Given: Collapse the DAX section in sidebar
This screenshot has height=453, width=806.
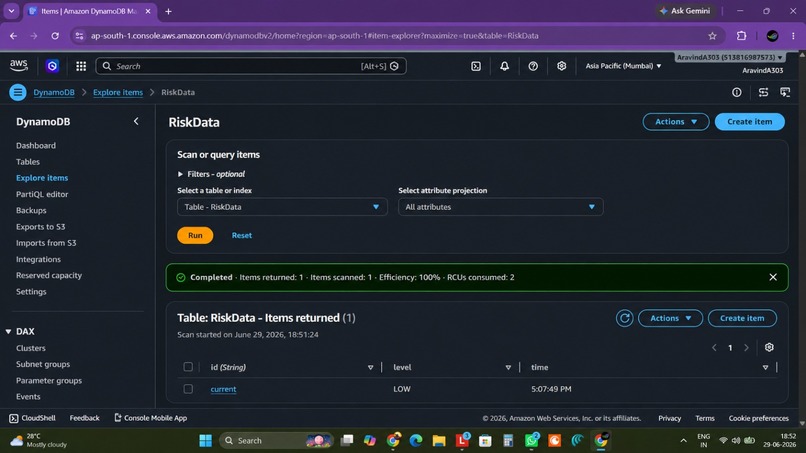Looking at the screenshot, I should pos(8,332).
